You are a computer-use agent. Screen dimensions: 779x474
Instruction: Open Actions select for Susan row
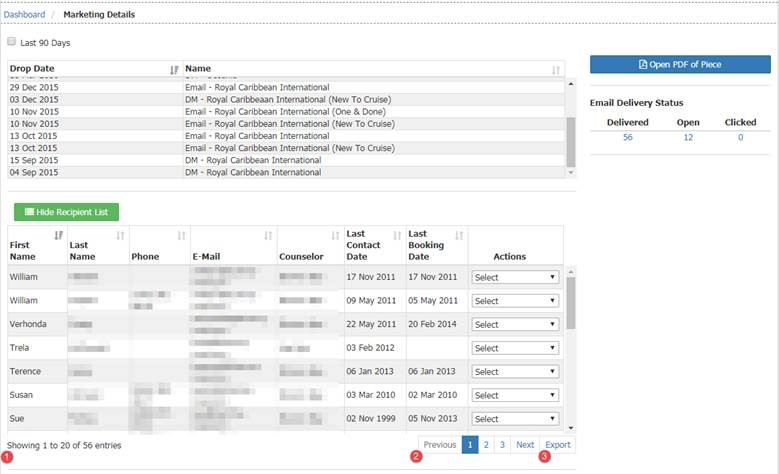point(515,395)
